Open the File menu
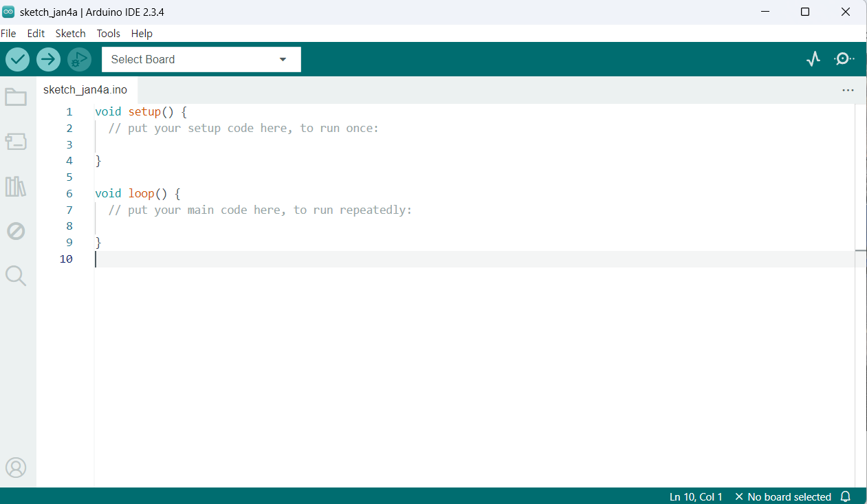 8,33
